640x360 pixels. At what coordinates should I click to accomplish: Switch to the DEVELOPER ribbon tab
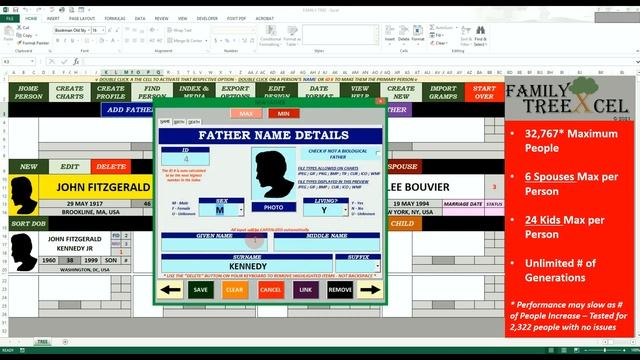click(x=207, y=18)
